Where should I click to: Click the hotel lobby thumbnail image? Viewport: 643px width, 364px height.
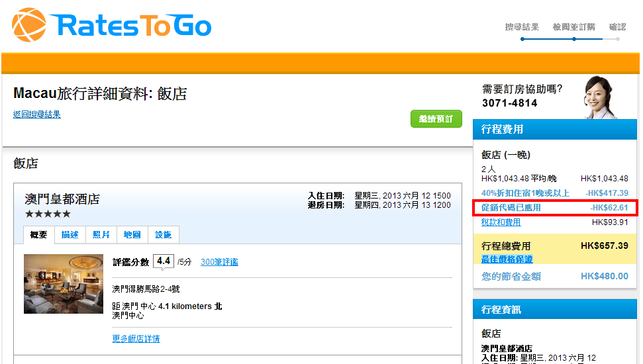point(64,284)
